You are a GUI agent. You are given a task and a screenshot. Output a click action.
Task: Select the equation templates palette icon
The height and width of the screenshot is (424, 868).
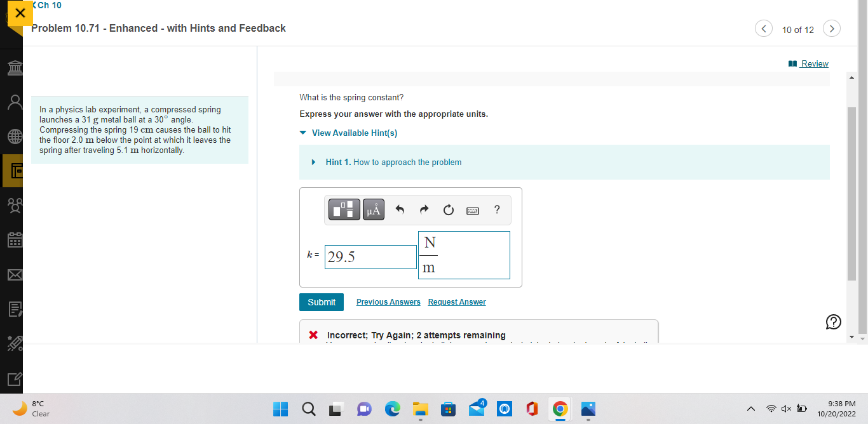(x=344, y=209)
